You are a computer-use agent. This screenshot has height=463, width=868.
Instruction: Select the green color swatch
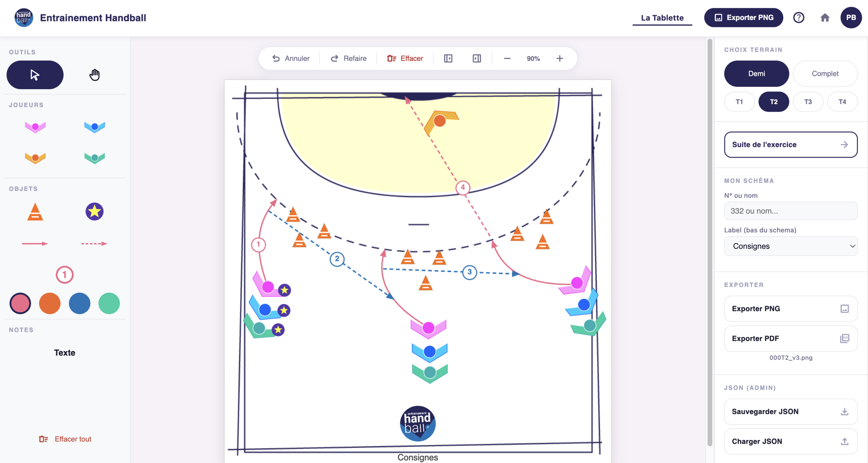click(x=109, y=303)
